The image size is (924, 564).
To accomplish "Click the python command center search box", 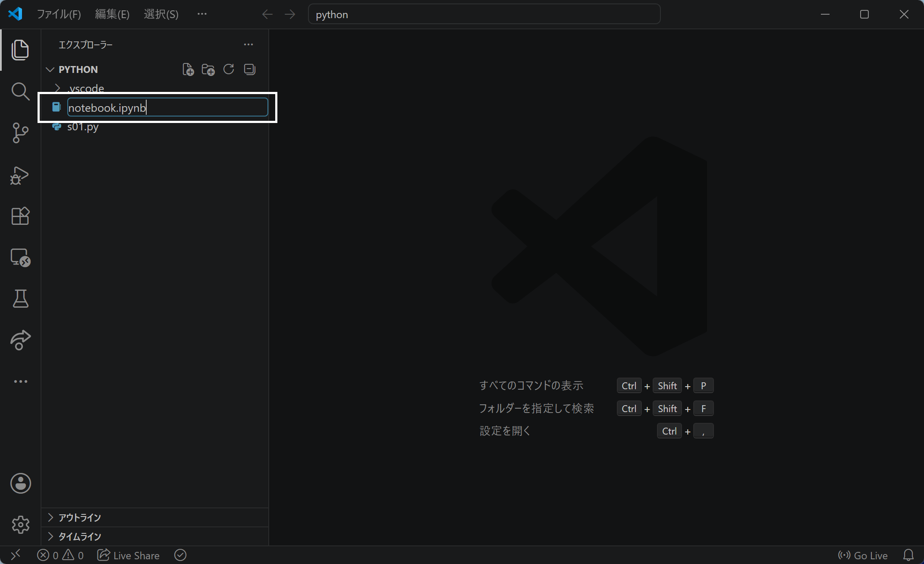I will point(484,14).
